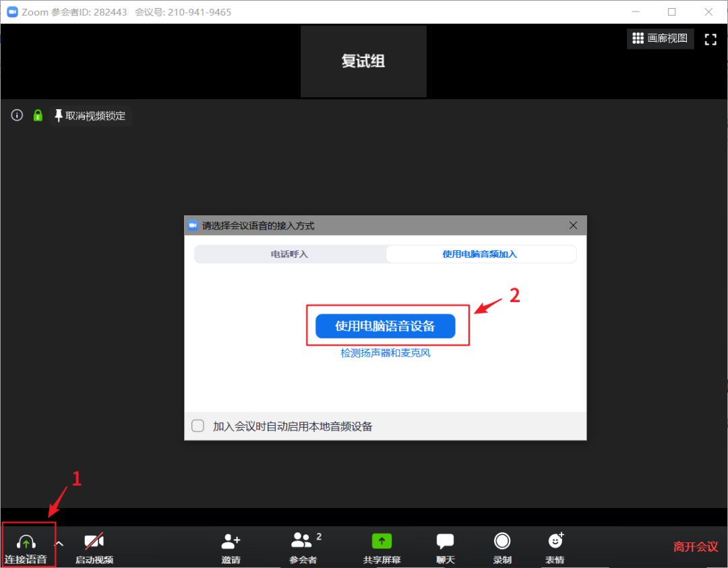
Task: Select the 使用电脑音频加入 tab
Action: pos(480,254)
